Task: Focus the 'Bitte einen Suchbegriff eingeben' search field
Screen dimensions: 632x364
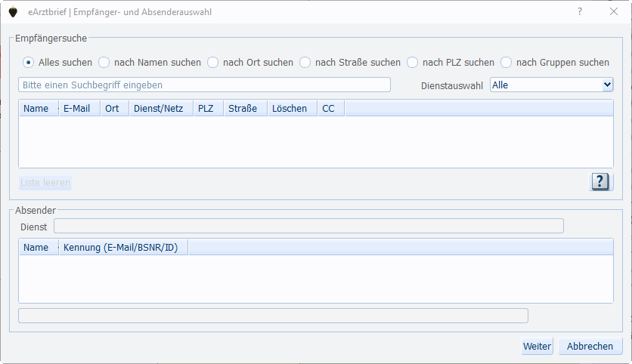Action: [204, 85]
